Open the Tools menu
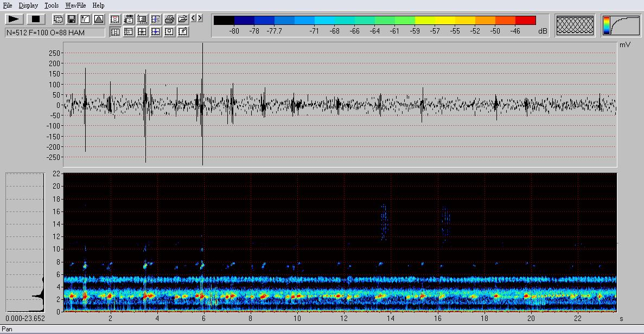 [x=52, y=5]
